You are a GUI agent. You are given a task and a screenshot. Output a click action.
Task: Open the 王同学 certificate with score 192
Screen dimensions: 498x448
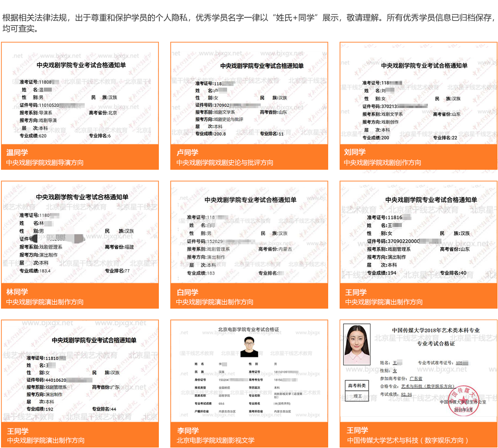pos(80,371)
